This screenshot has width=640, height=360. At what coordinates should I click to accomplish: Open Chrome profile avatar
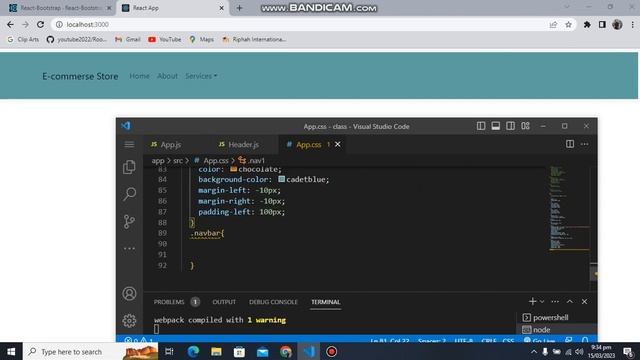(617, 24)
